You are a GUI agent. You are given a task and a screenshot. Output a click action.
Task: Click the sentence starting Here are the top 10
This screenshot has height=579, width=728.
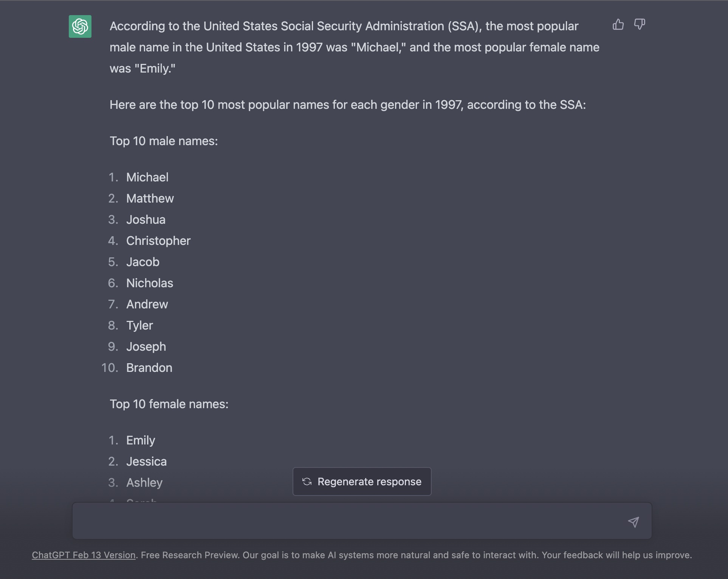coord(348,105)
